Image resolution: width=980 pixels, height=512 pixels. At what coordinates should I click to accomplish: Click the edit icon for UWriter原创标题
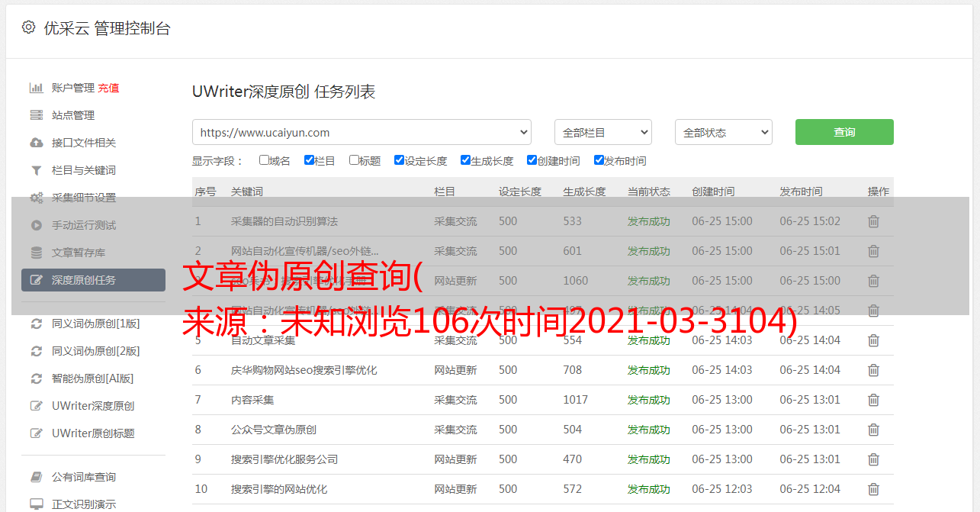tap(36, 433)
